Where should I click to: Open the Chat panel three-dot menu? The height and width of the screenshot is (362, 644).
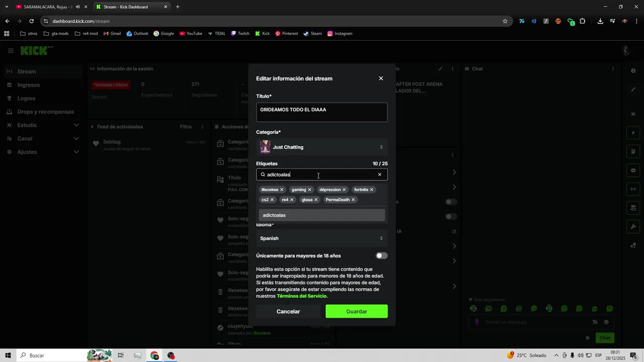point(613,69)
